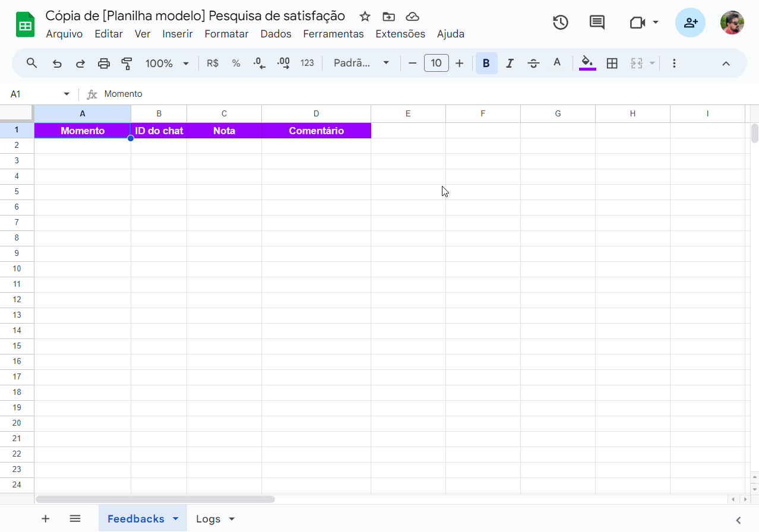This screenshot has width=759, height=532.
Task: Open text color picker
Action: [557, 63]
